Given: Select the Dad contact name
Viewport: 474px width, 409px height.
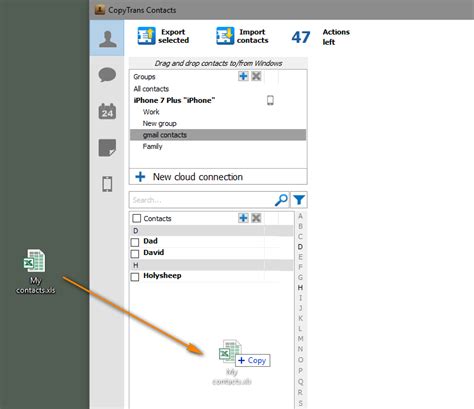Looking at the screenshot, I should point(150,241).
